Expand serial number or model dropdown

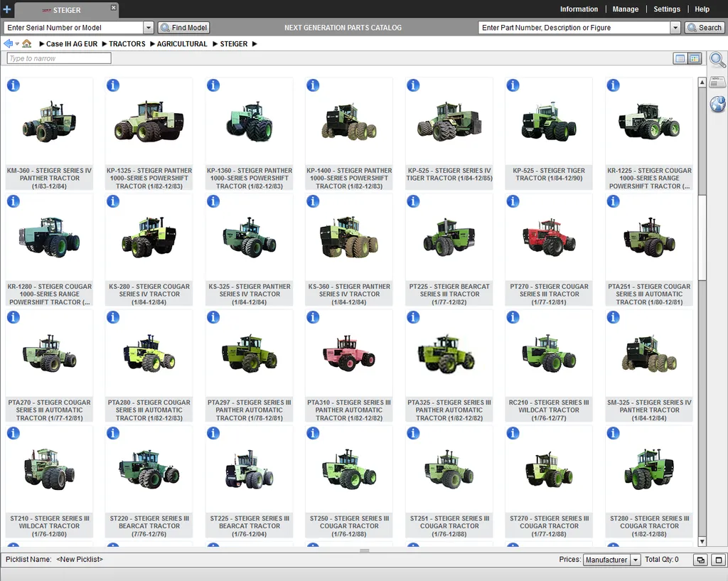pyautogui.click(x=149, y=28)
